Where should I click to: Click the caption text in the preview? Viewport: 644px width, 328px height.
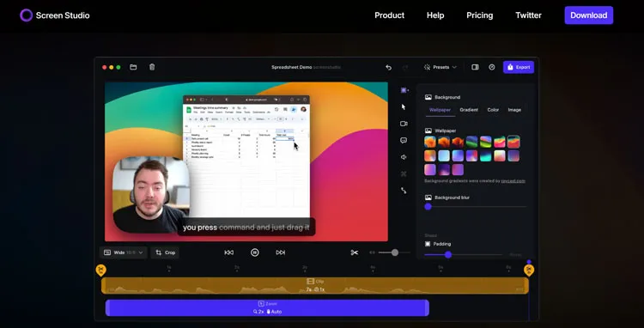point(246,228)
